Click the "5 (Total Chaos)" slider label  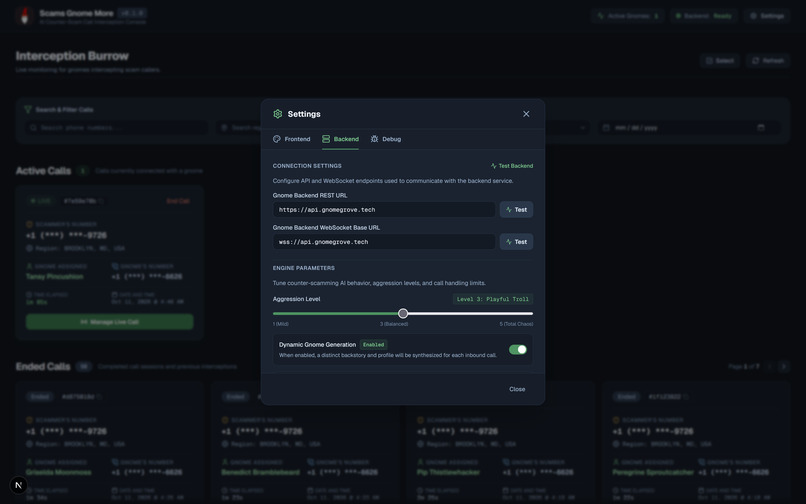[516, 324]
